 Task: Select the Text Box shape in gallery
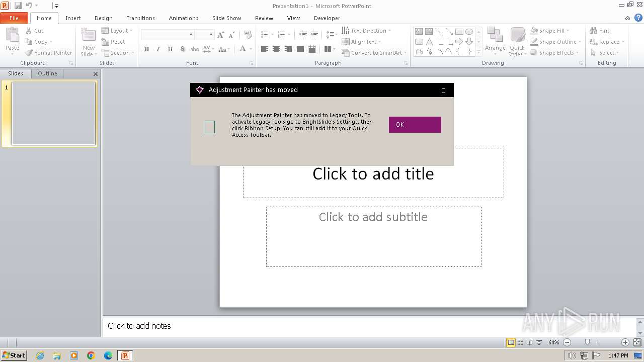click(419, 31)
